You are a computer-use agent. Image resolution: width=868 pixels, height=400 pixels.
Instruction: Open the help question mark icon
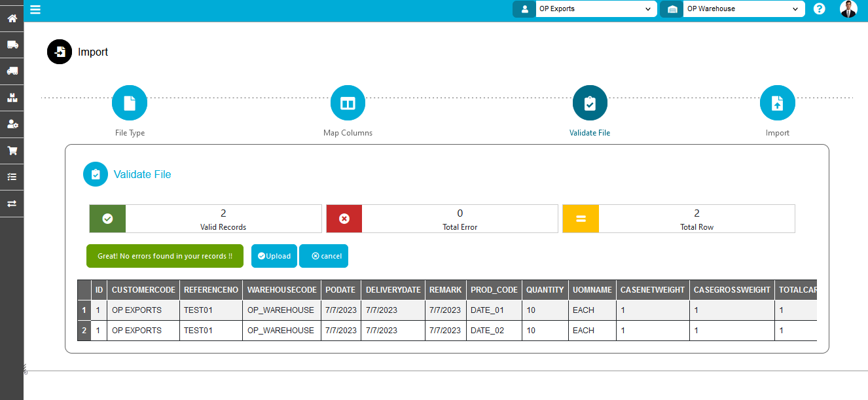coord(819,9)
